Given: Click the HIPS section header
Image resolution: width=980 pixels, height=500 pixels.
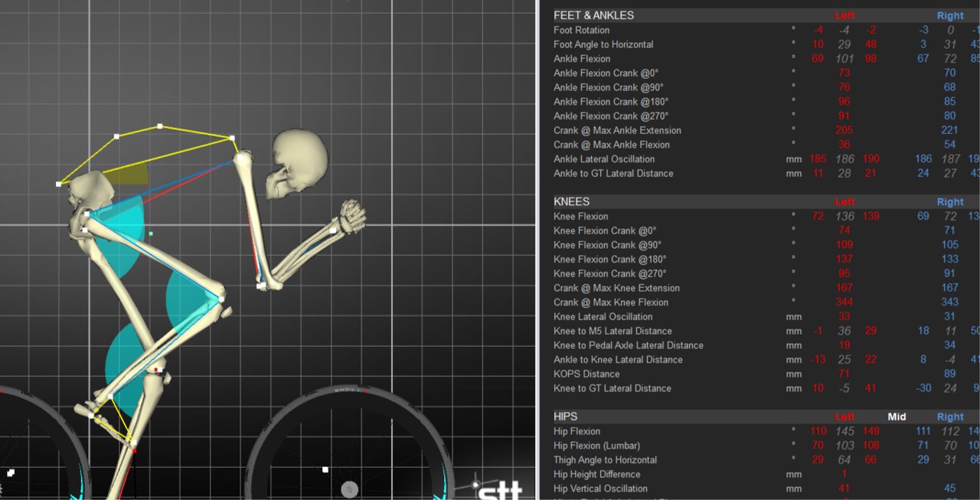Looking at the screenshot, I should point(566,417).
